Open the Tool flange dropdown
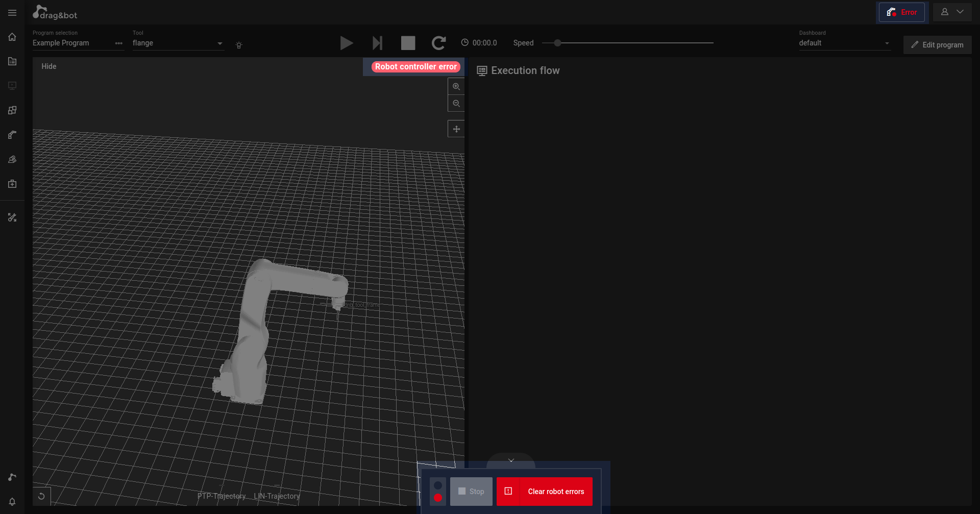Screen dimensions: 980x514 click(178, 43)
